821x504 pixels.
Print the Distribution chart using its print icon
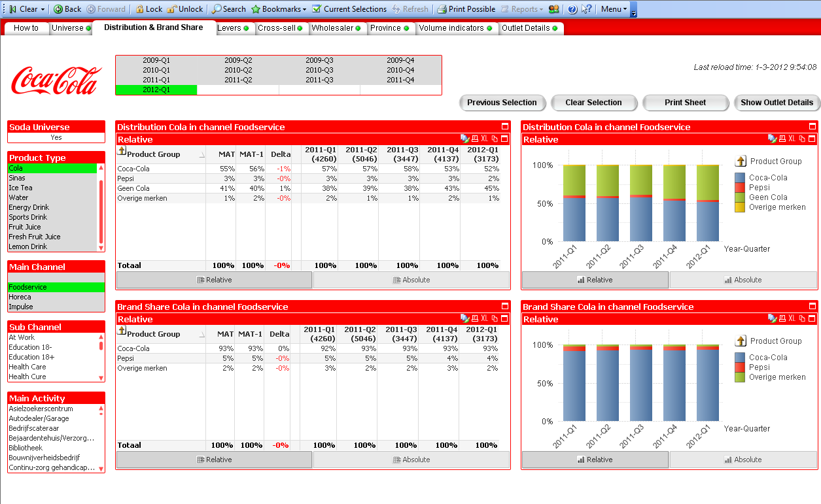[782, 139]
